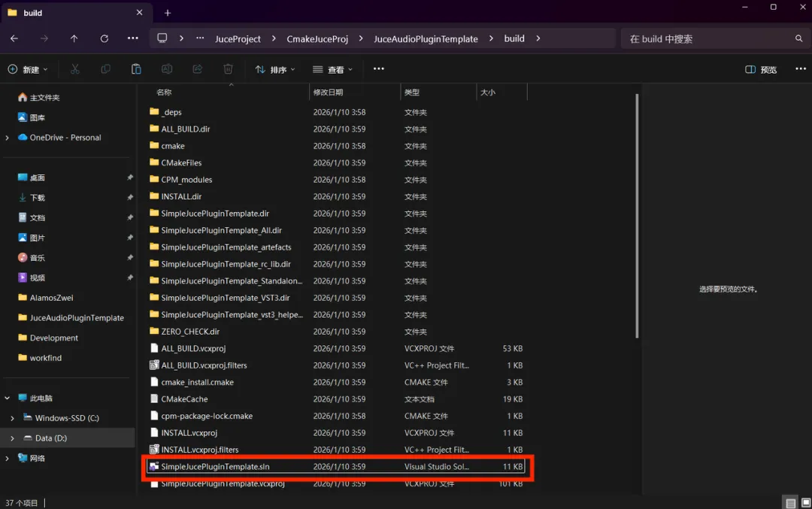812x509 pixels.
Task: Switch to details view icon in status bar
Action: (x=790, y=502)
